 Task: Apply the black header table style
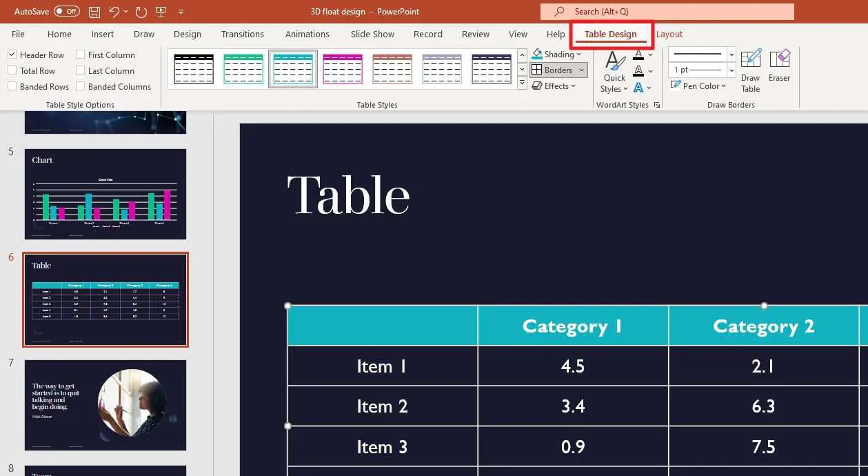[x=194, y=69]
